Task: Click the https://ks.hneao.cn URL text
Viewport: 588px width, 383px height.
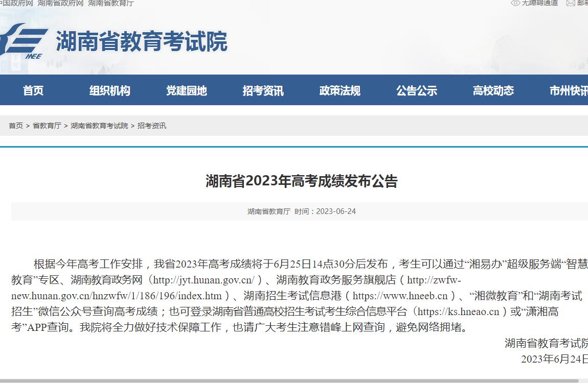Action: [458, 312]
